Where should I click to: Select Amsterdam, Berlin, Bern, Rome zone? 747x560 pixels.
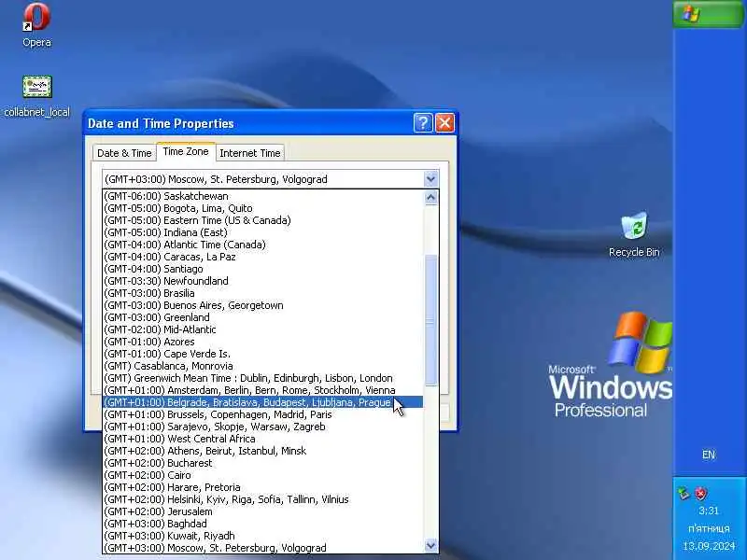pos(263,390)
